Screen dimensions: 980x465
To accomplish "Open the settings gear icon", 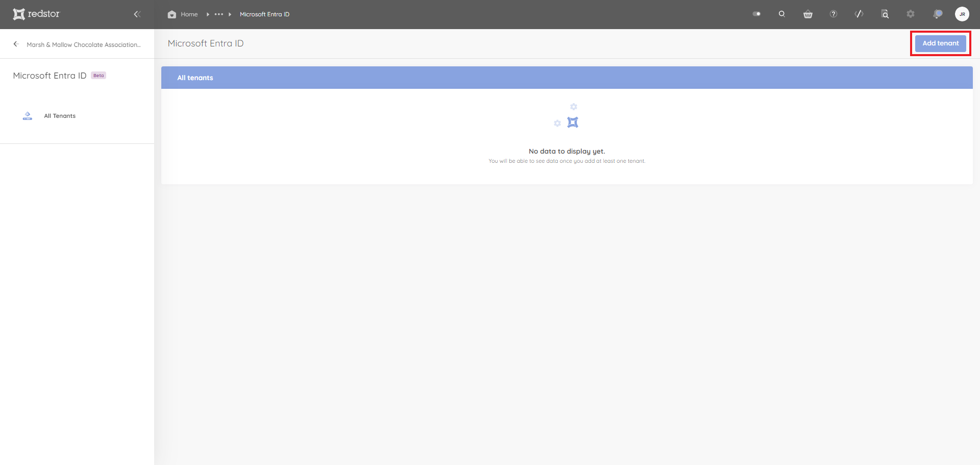I will coord(911,14).
